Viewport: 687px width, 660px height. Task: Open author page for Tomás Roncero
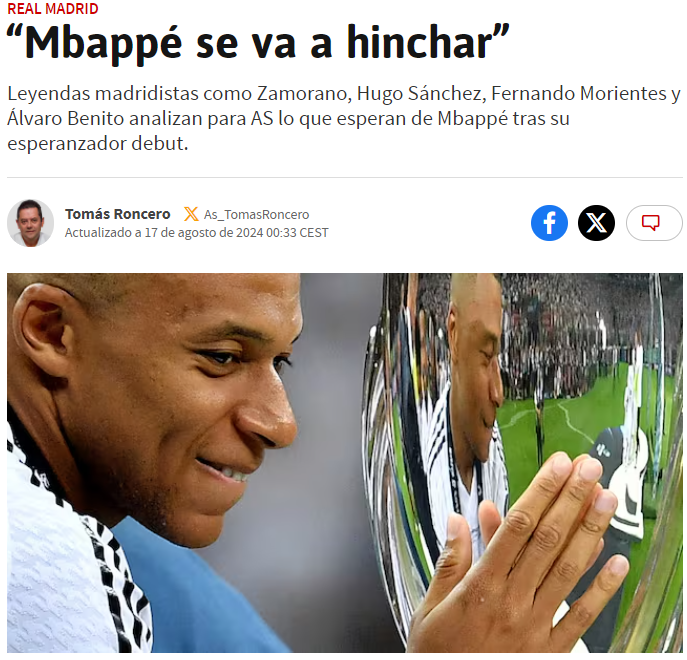pos(117,214)
